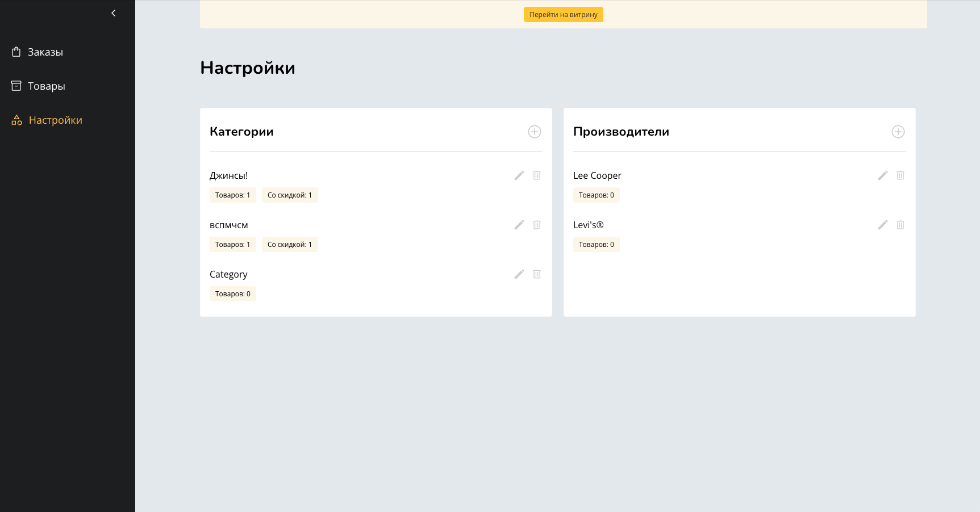Click the Товаров: 0 badge under Category
This screenshot has height=512, width=980.
(232, 293)
